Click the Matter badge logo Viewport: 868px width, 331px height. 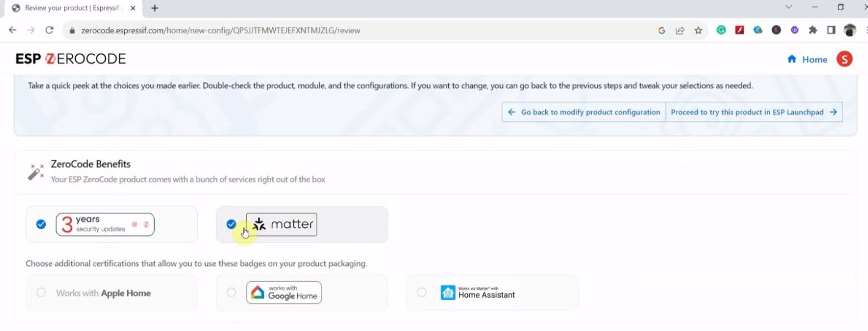[281, 224]
